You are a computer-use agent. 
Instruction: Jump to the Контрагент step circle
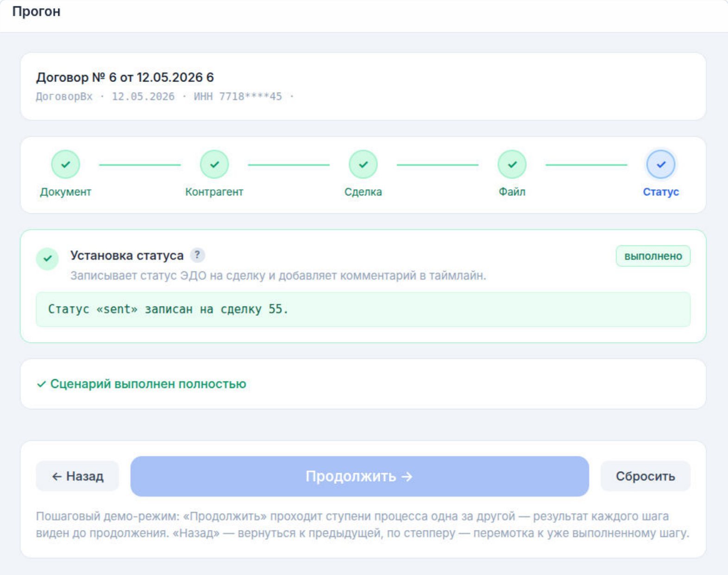(x=214, y=164)
